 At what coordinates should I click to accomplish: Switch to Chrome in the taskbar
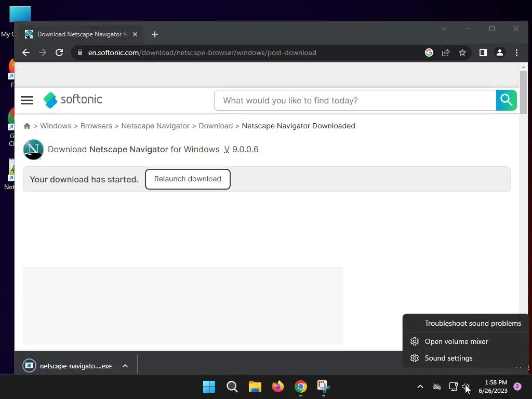click(301, 387)
